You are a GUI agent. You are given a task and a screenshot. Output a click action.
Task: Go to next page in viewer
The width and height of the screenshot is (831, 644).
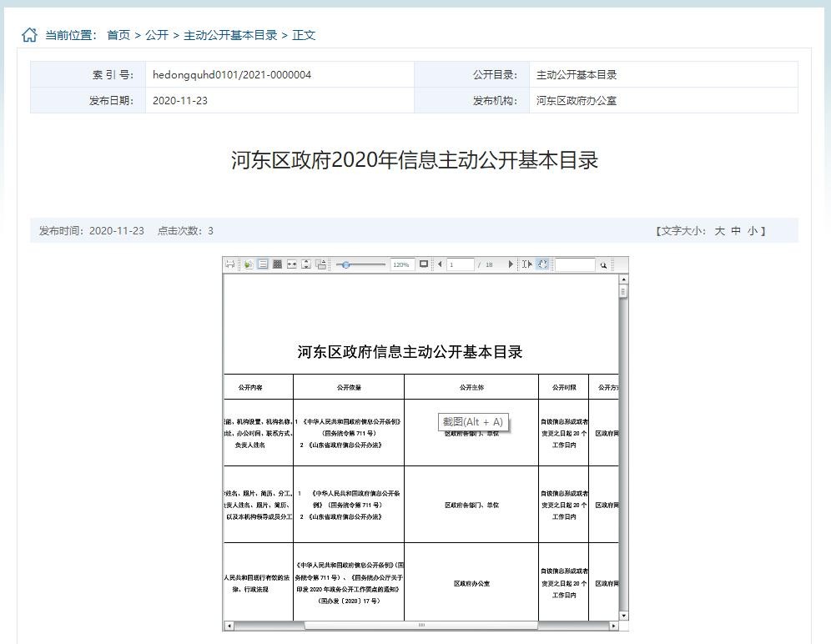(511, 264)
